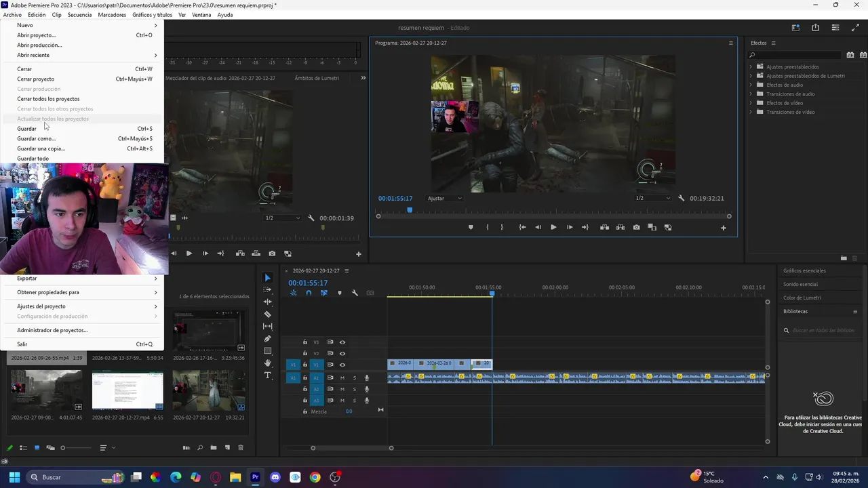Open the Color de Lumetri panel

[x=802, y=298]
